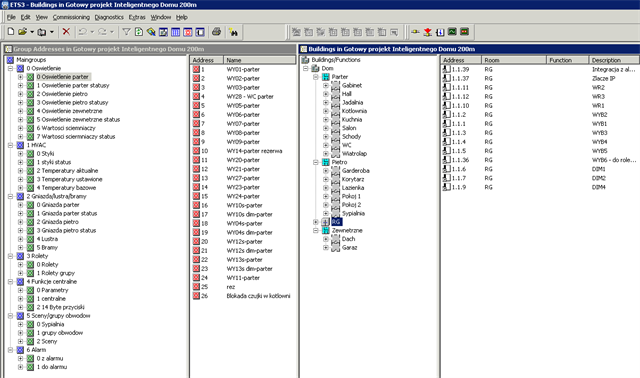
Task: Open the Edit menu
Action: (x=25, y=17)
